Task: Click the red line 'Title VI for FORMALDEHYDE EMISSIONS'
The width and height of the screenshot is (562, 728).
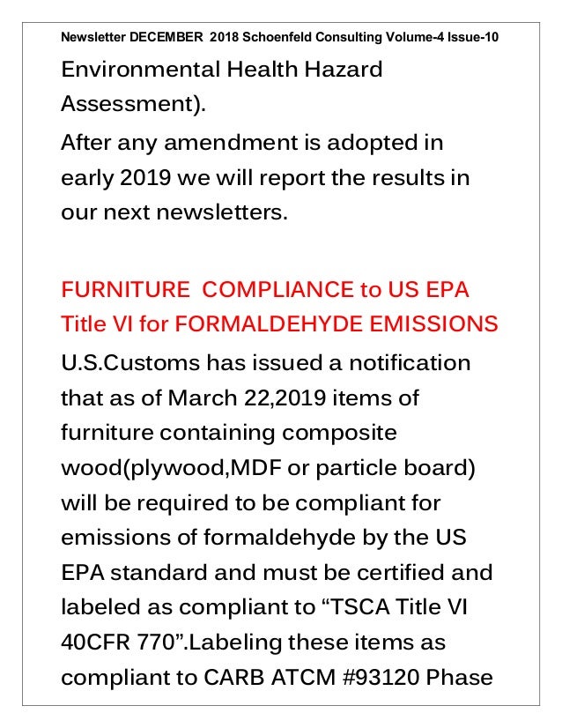Action: click(279, 324)
